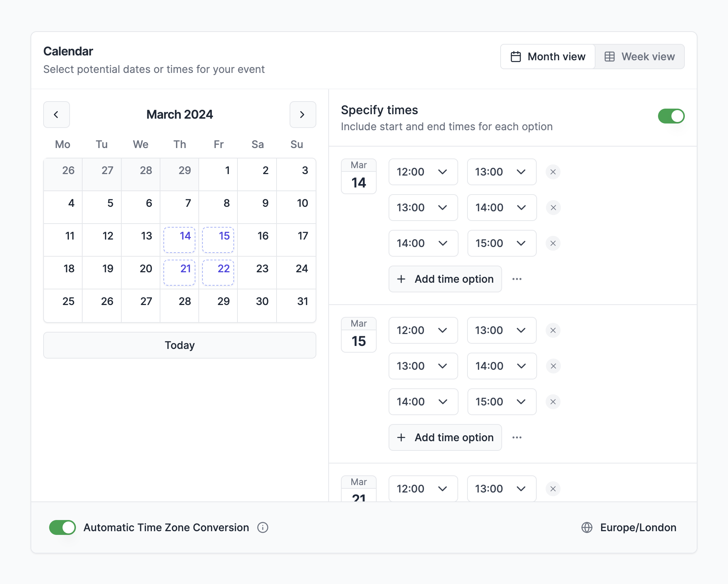This screenshot has width=728, height=584.
Task: Click the Today button
Action: pos(180,345)
